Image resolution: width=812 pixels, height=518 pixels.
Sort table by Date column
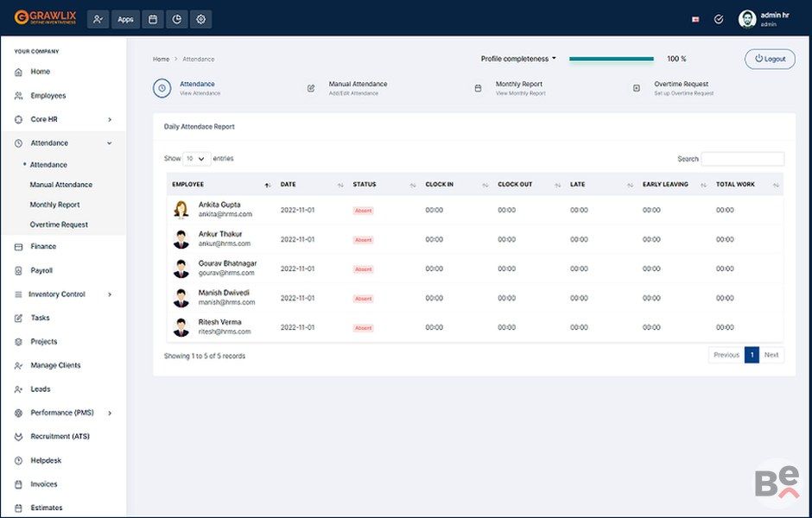pos(340,186)
